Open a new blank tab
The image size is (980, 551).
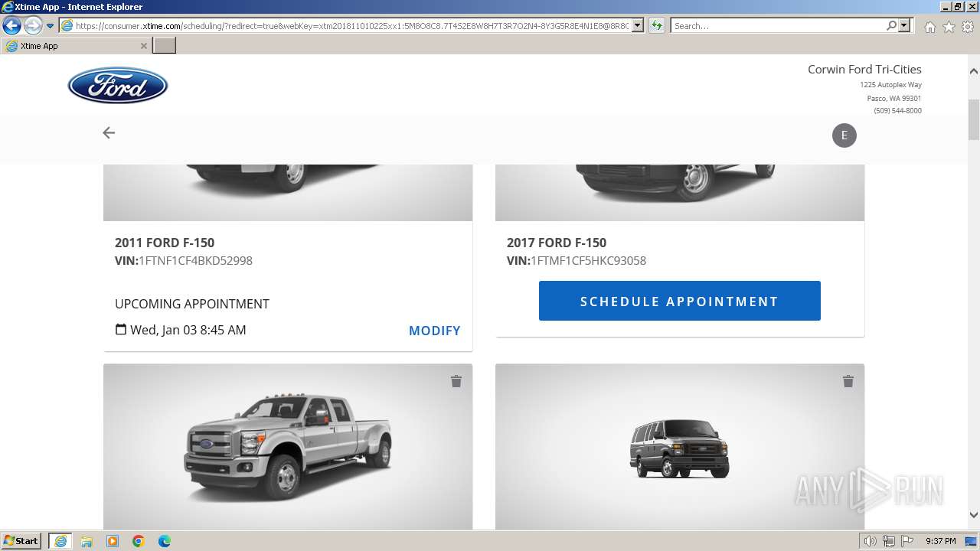[x=165, y=46]
